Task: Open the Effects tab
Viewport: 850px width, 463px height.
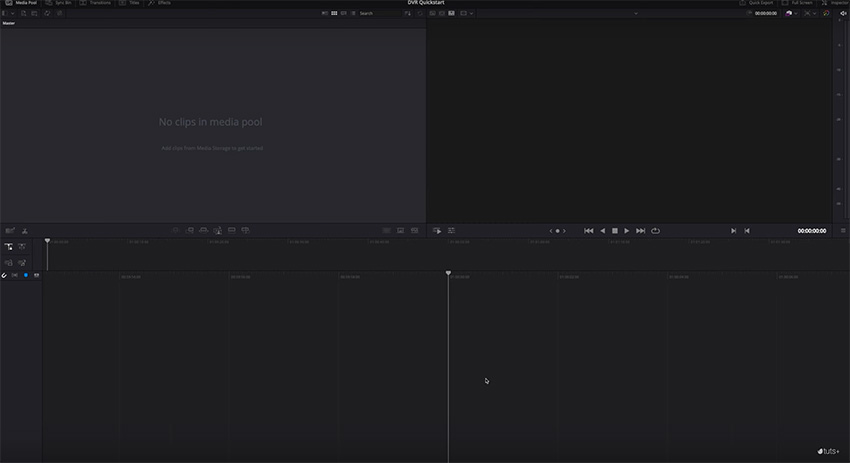Action: [159, 3]
